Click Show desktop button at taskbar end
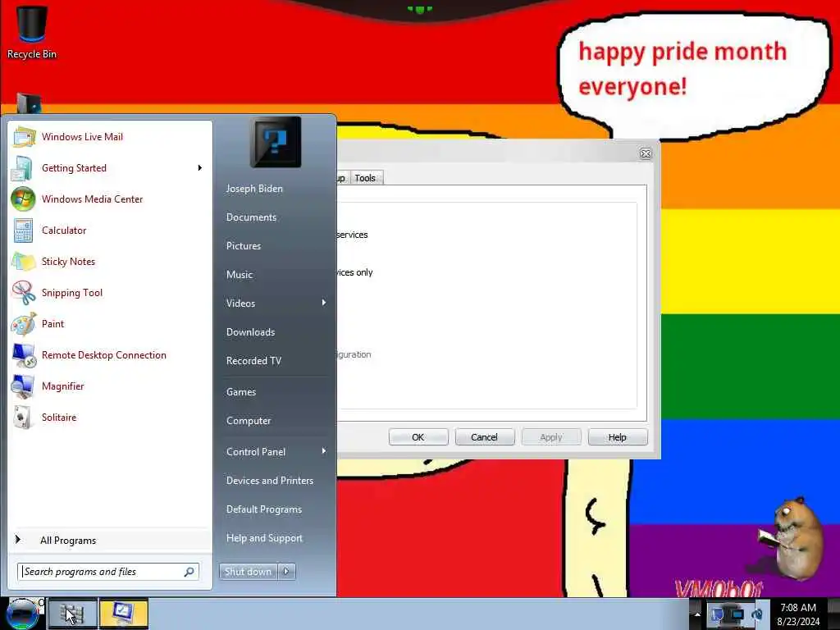The width and height of the screenshot is (840, 630). click(x=833, y=614)
